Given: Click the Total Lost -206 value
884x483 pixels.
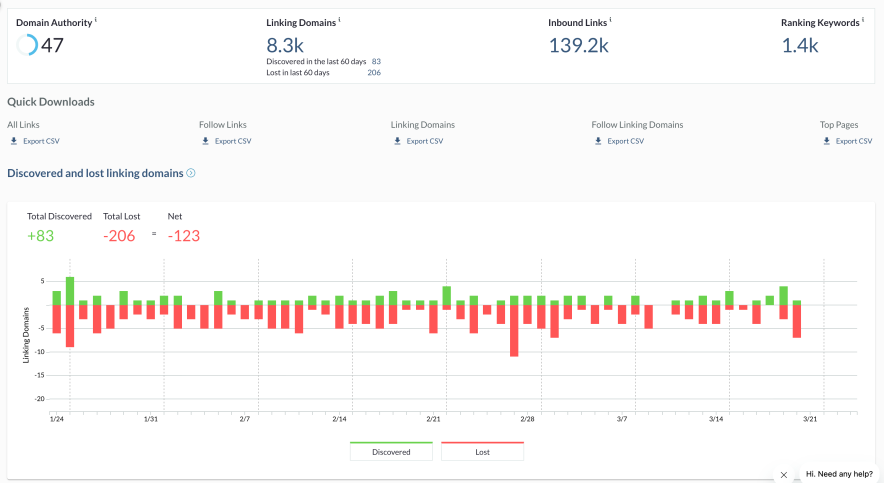Looking at the screenshot, I should (119, 236).
